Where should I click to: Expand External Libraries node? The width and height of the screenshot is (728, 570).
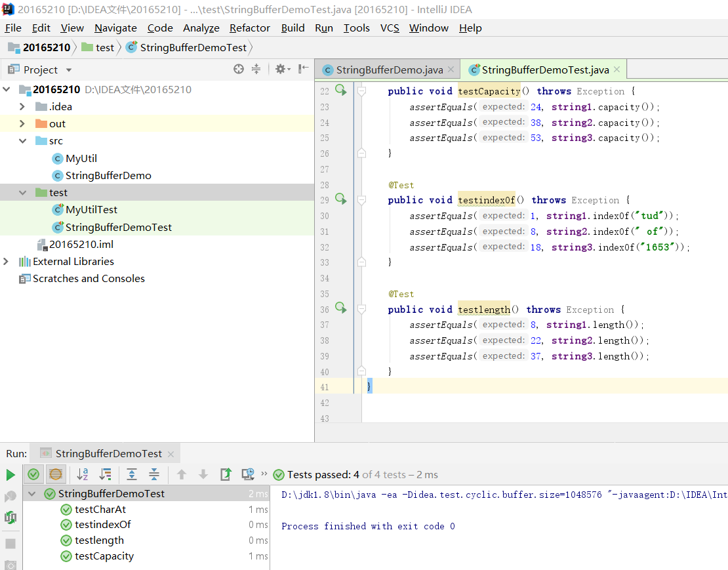pyautogui.click(x=7, y=261)
